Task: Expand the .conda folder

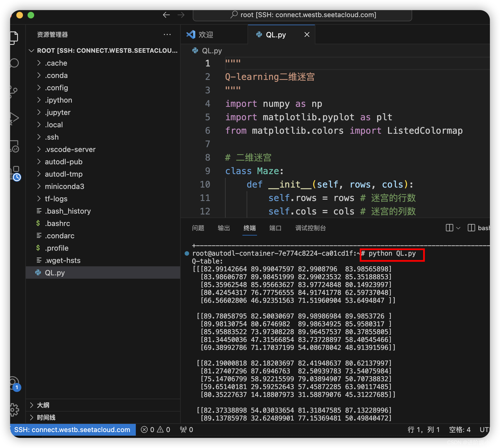Action: [x=103, y=75]
